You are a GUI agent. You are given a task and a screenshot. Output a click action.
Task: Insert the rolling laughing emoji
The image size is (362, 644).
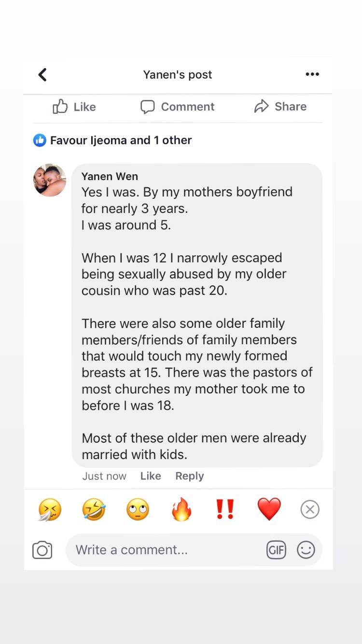[94, 510]
